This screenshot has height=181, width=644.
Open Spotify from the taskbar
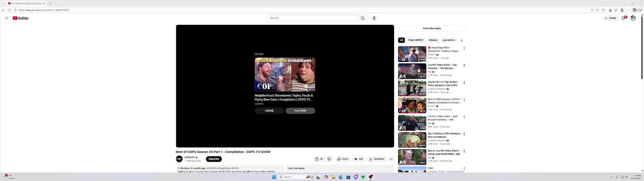[x=363, y=177]
